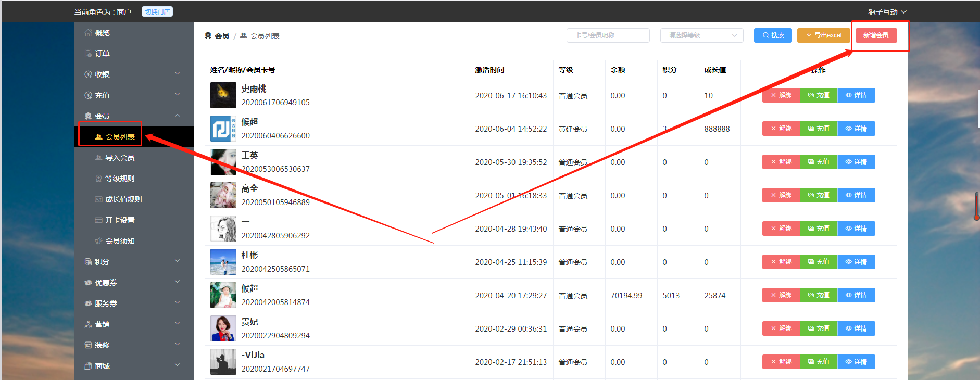The height and width of the screenshot is (380, 980).
Task: Expand the 充值 sidebar section
Action: [x=134, y=95]
